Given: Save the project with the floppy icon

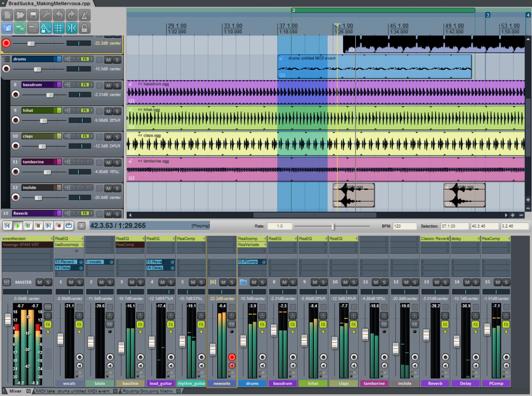Looking at the screenshot, I should click(x=33, y=15).
